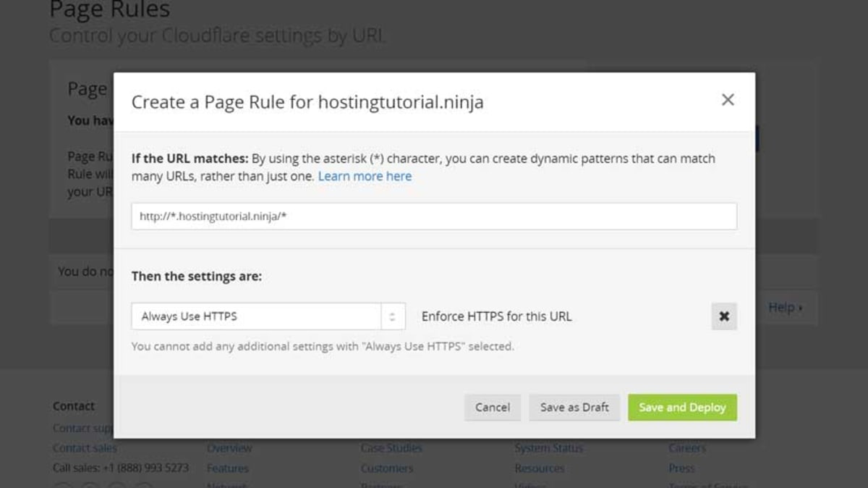Open Case Studies footer link

point(391,448)
